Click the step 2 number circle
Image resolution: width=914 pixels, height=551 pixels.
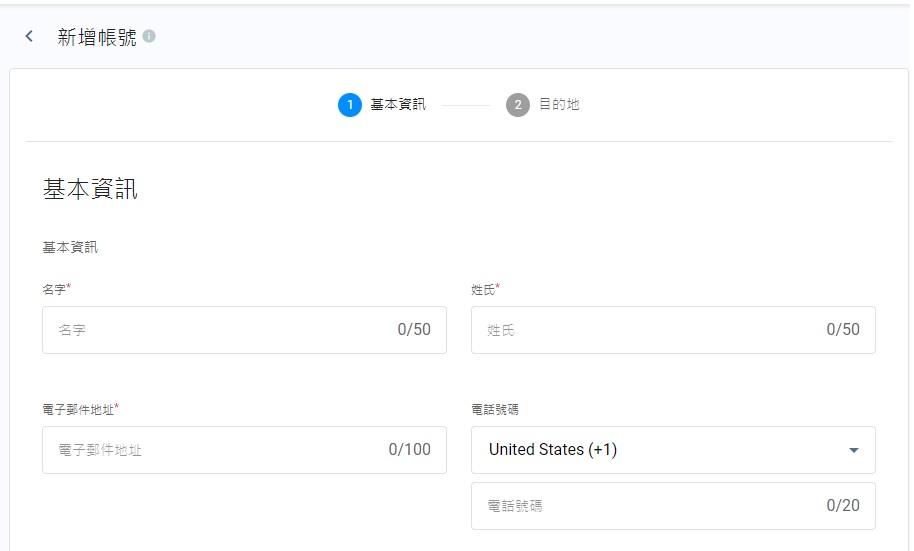click(517, 104)
